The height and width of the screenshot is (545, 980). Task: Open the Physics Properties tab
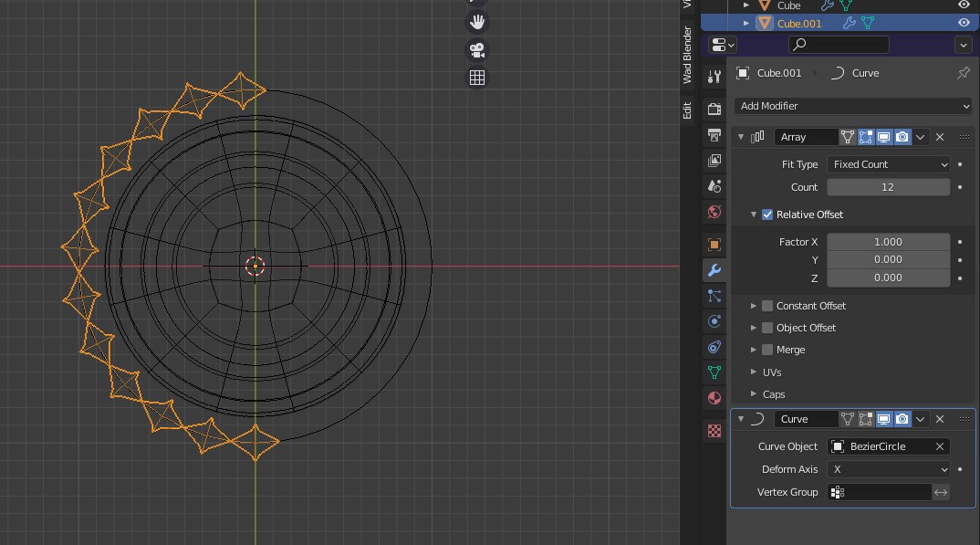pos(714,320)
